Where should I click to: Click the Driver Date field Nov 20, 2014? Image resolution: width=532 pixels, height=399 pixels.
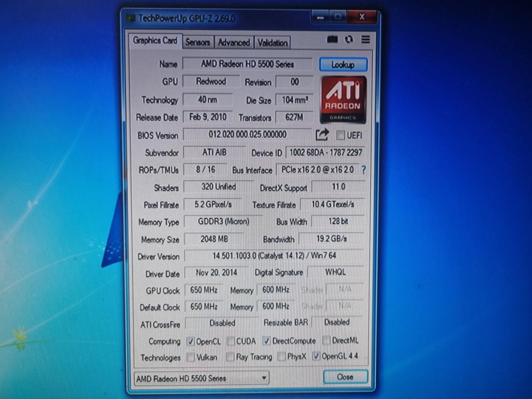(216, 273)
